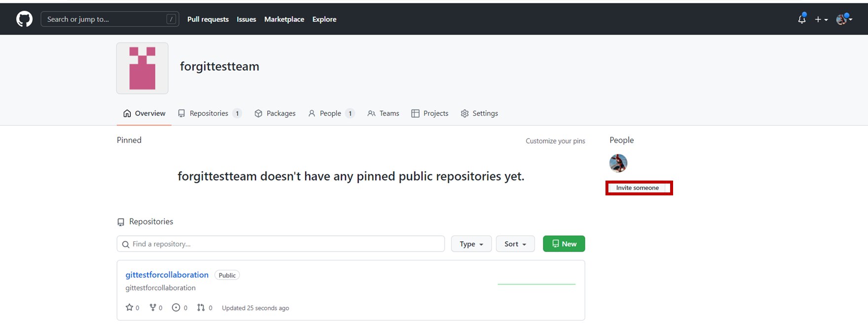Expand the Sort dropdown
The image size is (868, 335).
coord(515,244)
